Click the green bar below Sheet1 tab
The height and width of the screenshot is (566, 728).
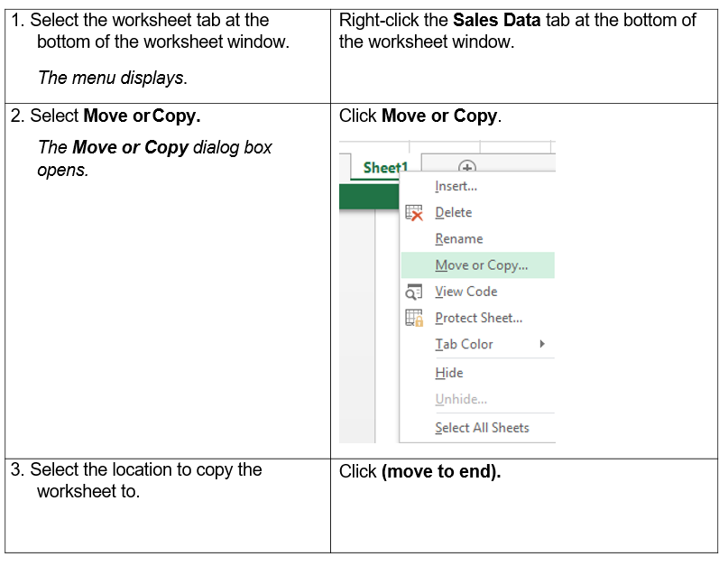pos(368,197)
